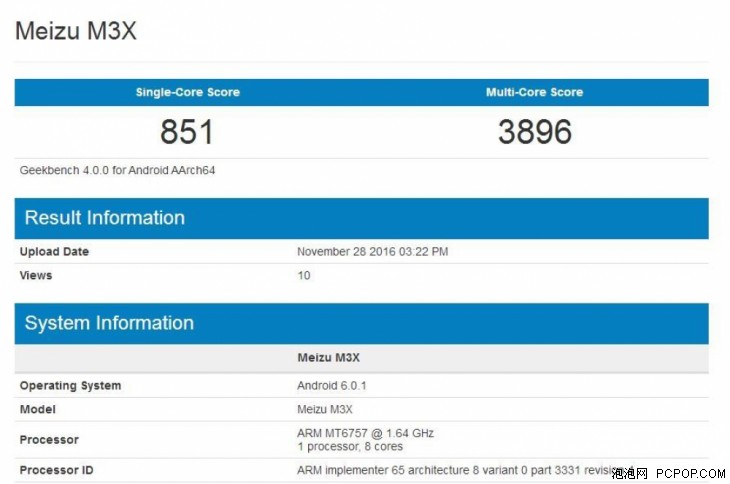This screenshot has height=484, width=730.
Task: Click the Meizu M3X page title
Action: point(76,31)
